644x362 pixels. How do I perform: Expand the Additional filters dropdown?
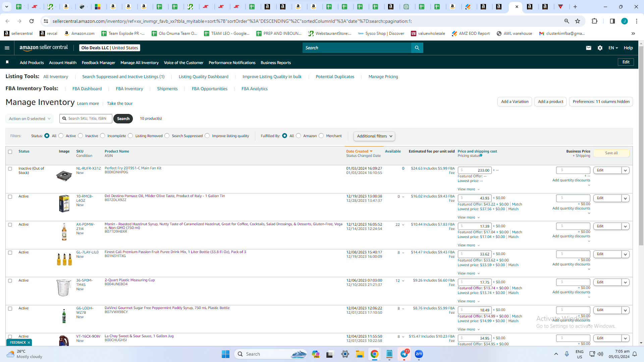374,136
